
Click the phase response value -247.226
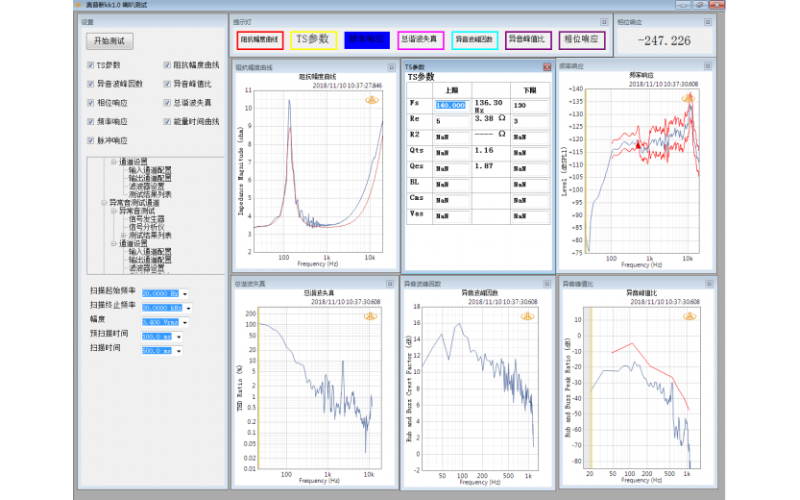click(x=664, y=41)
